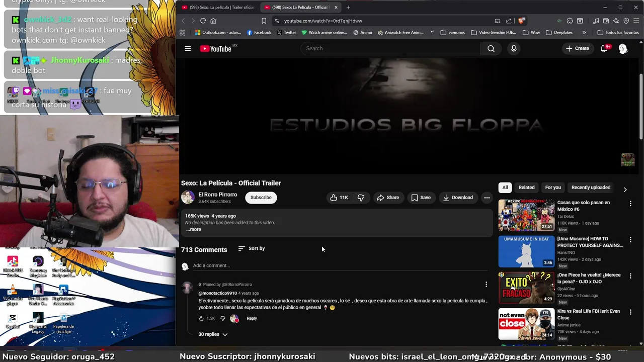
Task: Open a new browser tab
Action: click(348, 7)
